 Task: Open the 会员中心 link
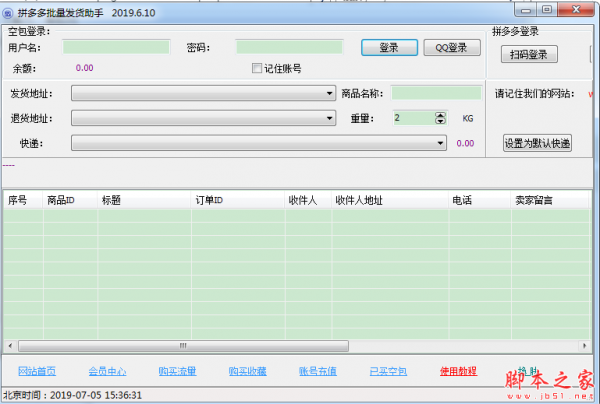click(107, 371)
